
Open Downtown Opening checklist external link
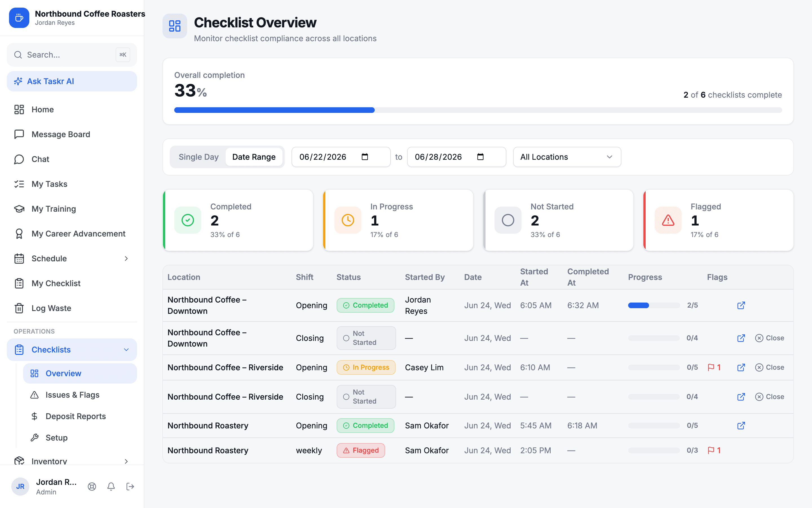[x=741, y=305]
